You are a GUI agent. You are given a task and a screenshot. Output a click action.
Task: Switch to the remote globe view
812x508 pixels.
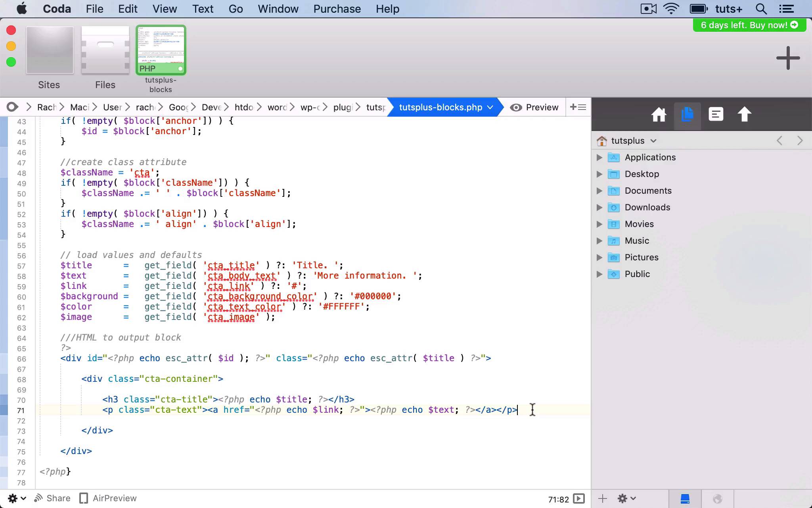pyautogui.click(x=718, y=498)
